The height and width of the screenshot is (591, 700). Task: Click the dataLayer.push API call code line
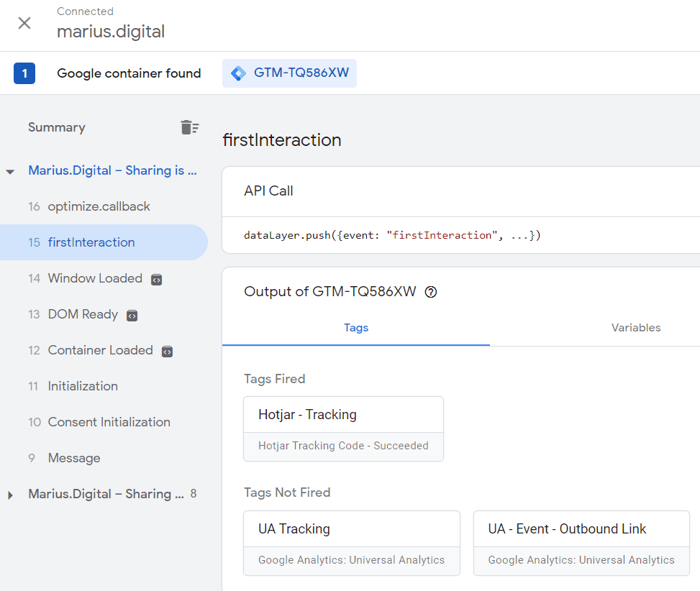[x=392, y=236]
